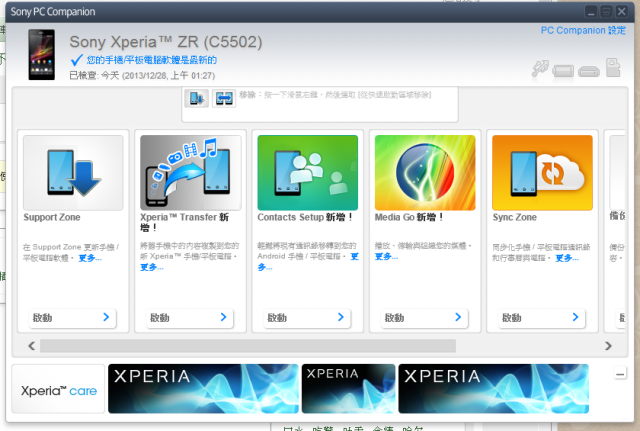
Task: Click the Support Zone quick launch icon
Action: [196, 98]
